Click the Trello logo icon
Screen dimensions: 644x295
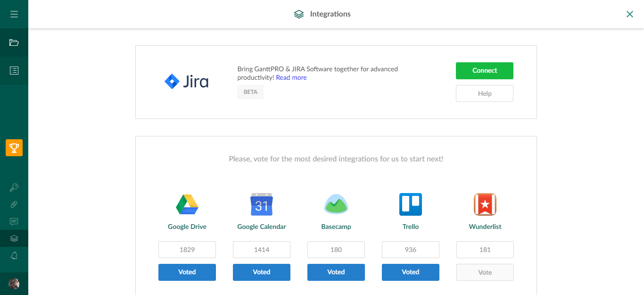411,204
